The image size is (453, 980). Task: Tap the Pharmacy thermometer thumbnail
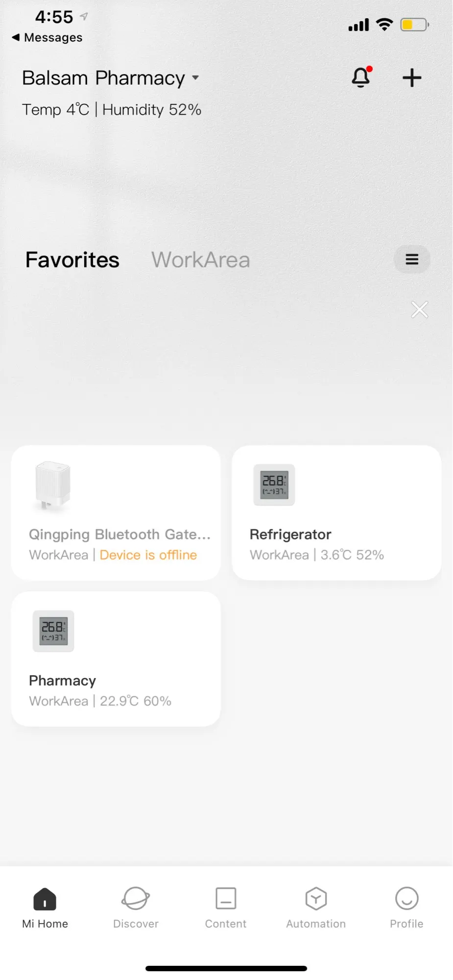[x=53, y=631]
